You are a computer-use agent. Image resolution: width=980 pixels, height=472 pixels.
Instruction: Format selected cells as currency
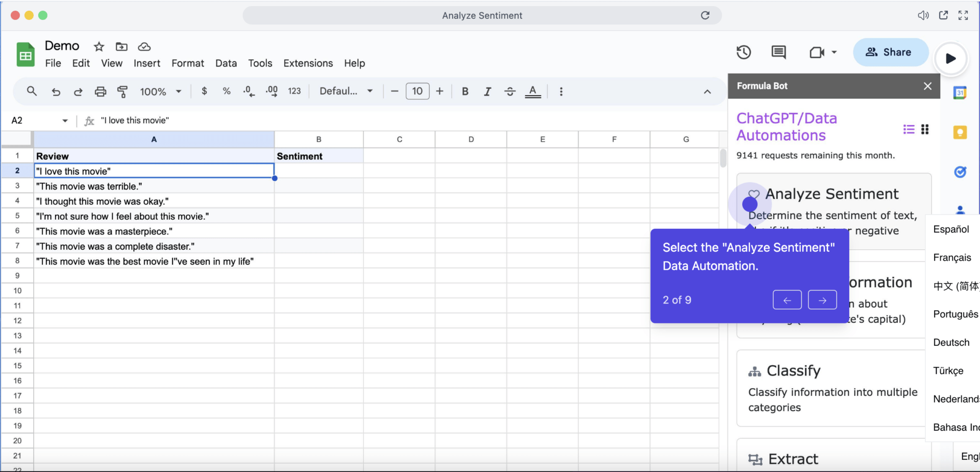click(204, 91)
